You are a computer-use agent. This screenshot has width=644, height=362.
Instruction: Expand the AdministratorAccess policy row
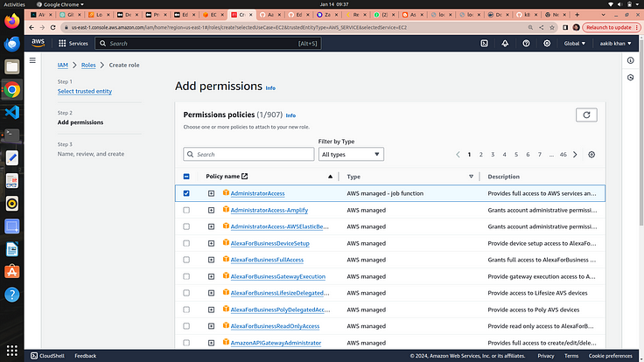pyautogui.click(x=211, y=193)
